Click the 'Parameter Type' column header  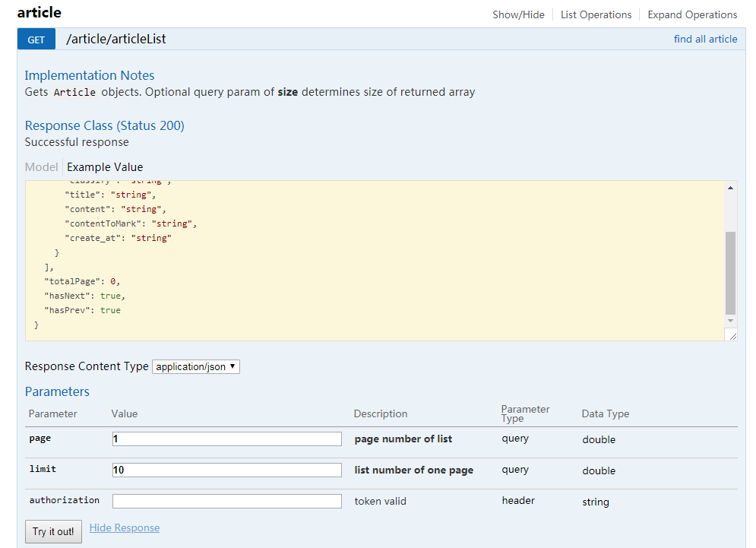click(x=525, y=414)
